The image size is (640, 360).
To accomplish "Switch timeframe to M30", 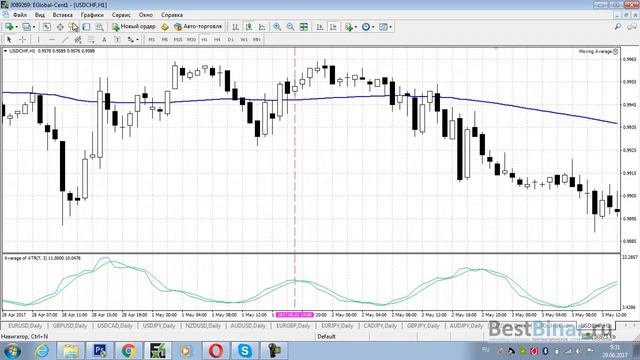I will coord(191,40).
